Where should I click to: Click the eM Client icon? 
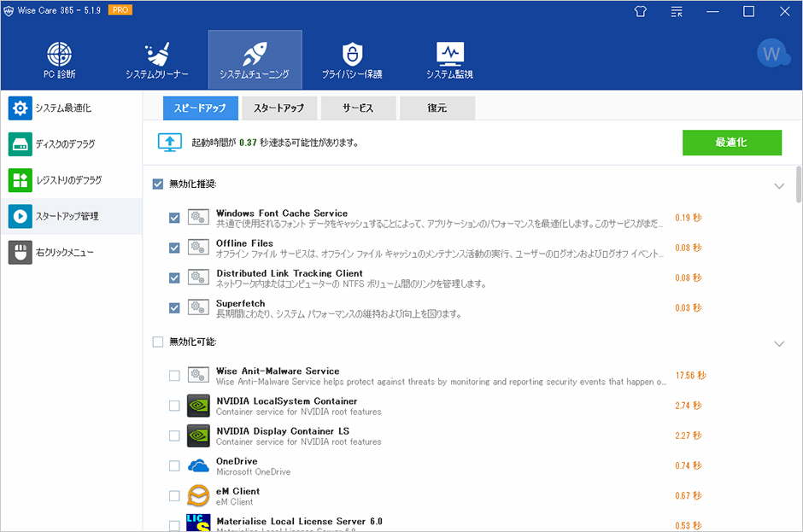pyautogui.click(x=198, y=495)
